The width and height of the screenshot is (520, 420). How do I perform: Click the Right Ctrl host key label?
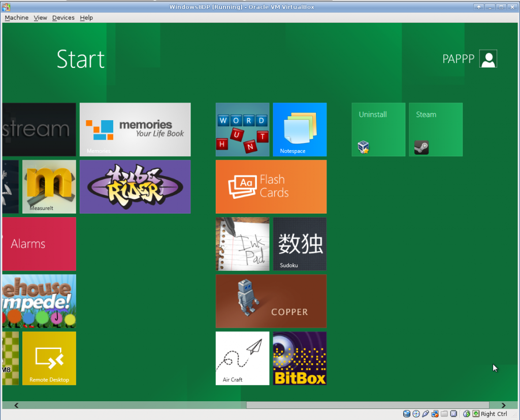(x=494, y=414)
